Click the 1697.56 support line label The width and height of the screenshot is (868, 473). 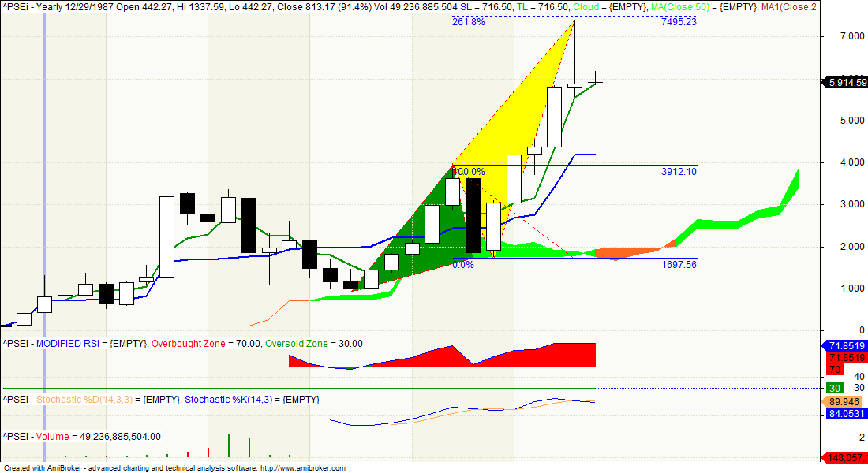[x=679, y=264]
